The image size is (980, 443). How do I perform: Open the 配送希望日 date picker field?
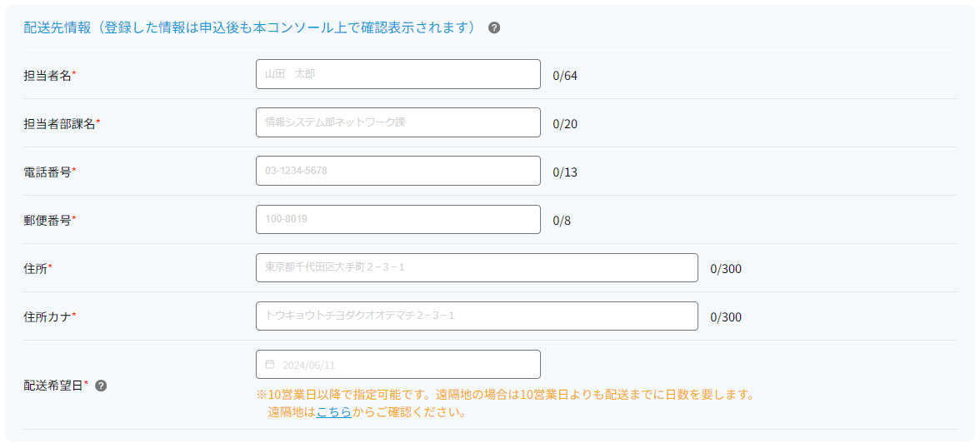(x=398, y=364)
